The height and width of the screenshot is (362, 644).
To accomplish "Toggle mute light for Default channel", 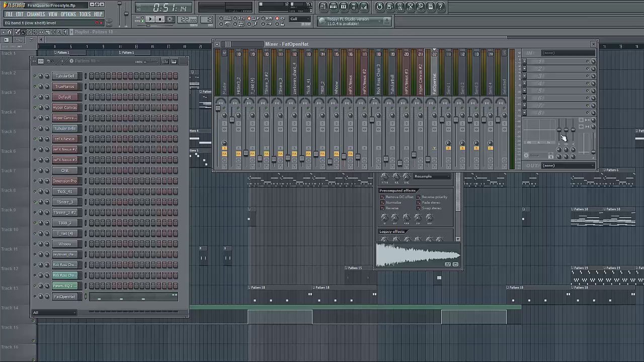I will point(35,97).
